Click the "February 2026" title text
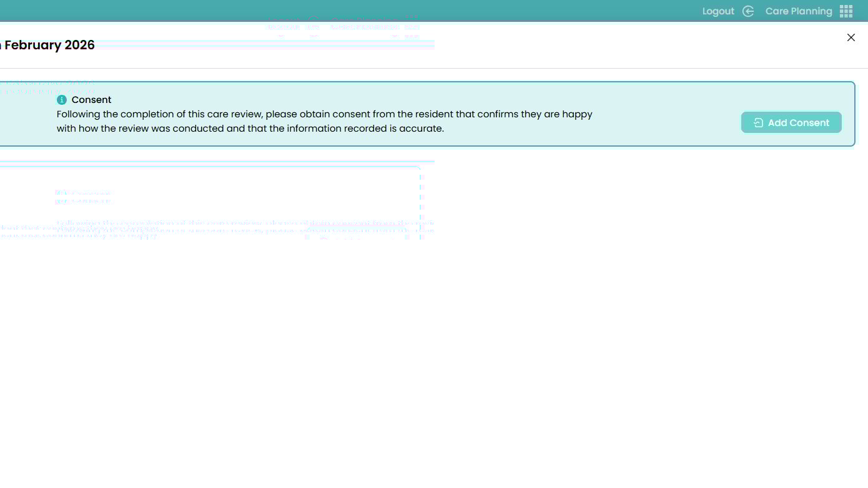The height and width of the screenshot is (488, 868). tap(49, 45)
